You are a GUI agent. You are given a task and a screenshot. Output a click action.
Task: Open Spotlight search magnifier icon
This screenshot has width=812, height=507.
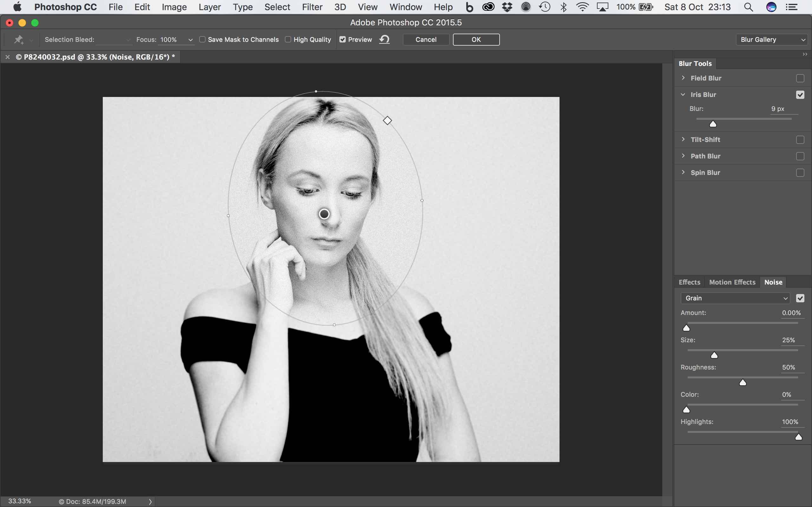click(x=748, y=7)
